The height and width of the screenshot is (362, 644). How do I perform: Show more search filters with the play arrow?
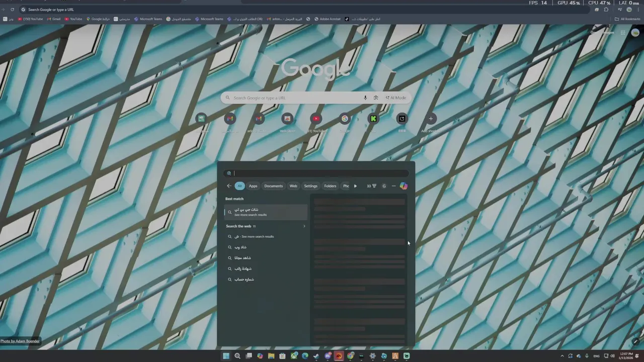[x=355, y=186]
